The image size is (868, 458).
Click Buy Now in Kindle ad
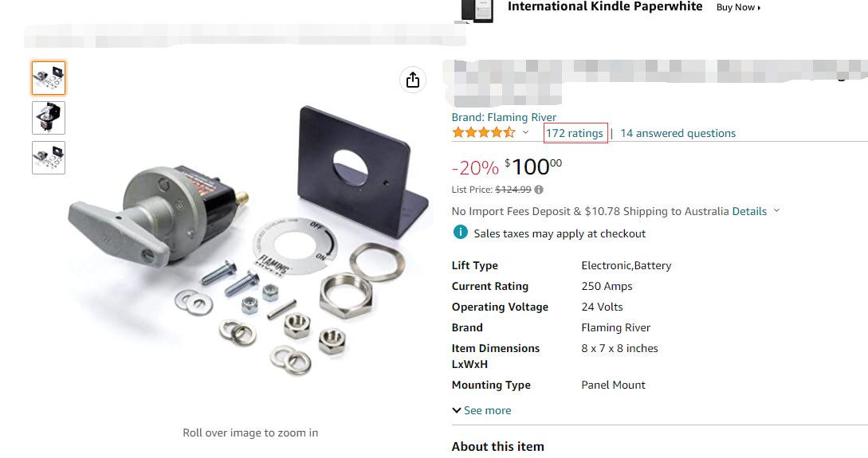point(738,7)
